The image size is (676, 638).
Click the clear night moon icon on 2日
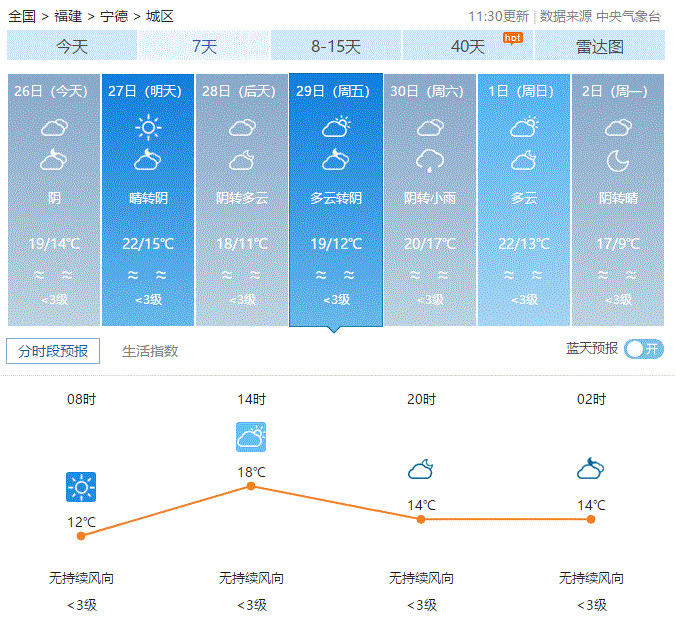pos(618,161)
